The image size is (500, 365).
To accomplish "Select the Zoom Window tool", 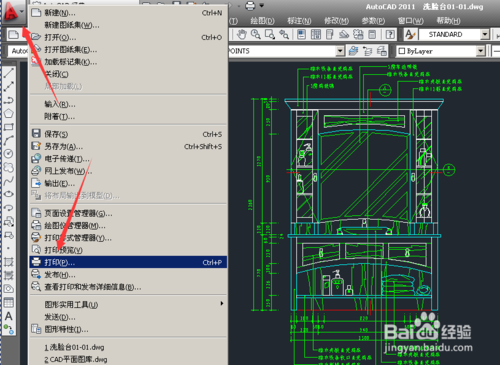I will [x=270, y=34].
